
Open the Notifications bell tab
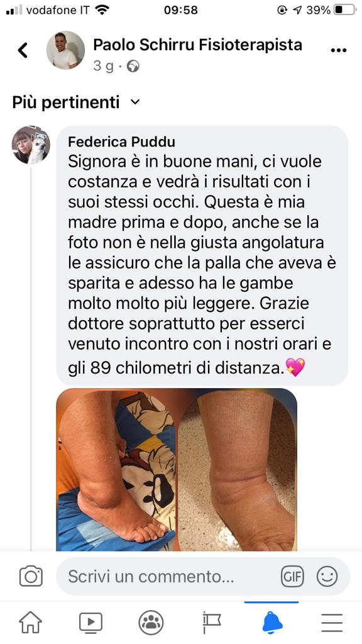click(271, 623)
